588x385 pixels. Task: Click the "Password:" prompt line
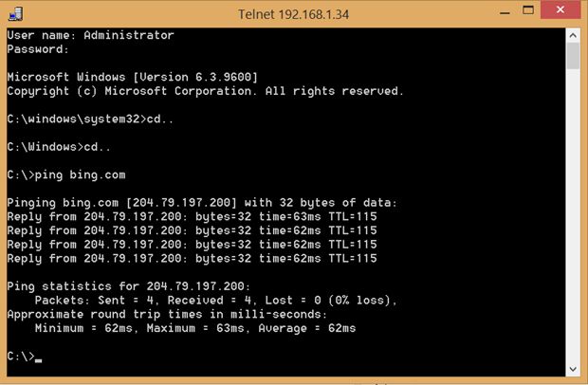click(38, 48)
